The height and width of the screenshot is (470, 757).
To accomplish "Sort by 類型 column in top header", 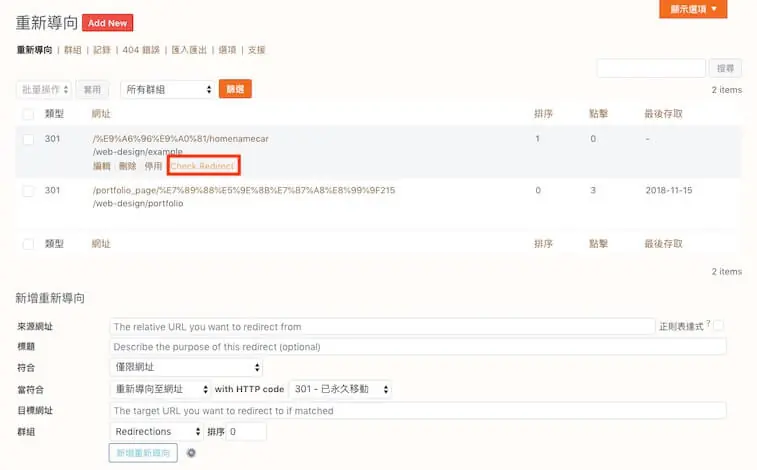I will tap(54, 114).
